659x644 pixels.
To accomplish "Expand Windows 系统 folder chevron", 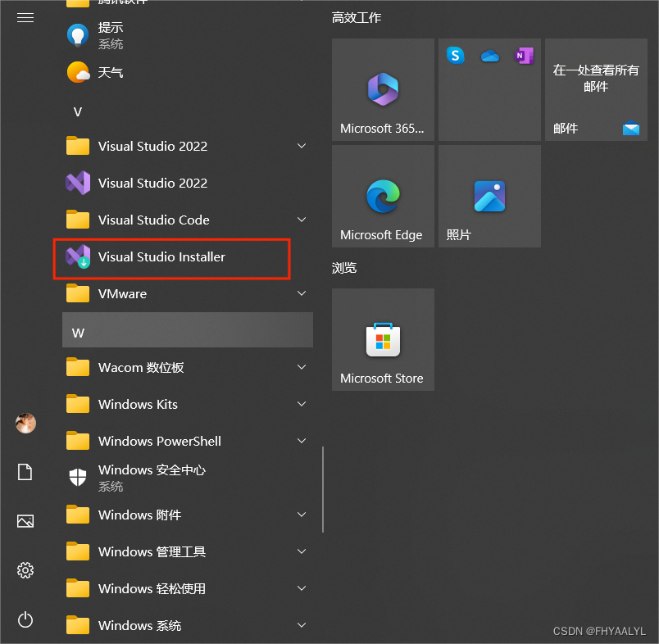I will tap(302, 624).
